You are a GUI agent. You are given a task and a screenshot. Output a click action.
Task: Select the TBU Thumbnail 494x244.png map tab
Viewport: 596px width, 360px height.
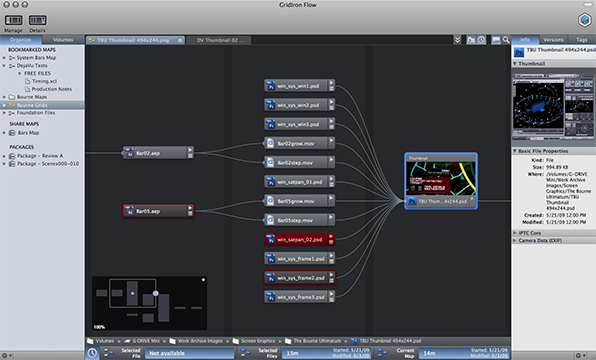tap(135, 40)
